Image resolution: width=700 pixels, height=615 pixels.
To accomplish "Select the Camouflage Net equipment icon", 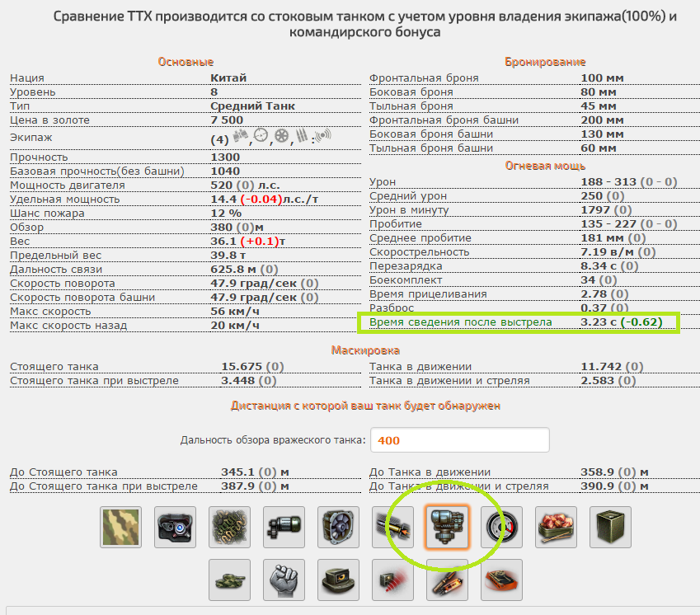I will coord(229,527).
